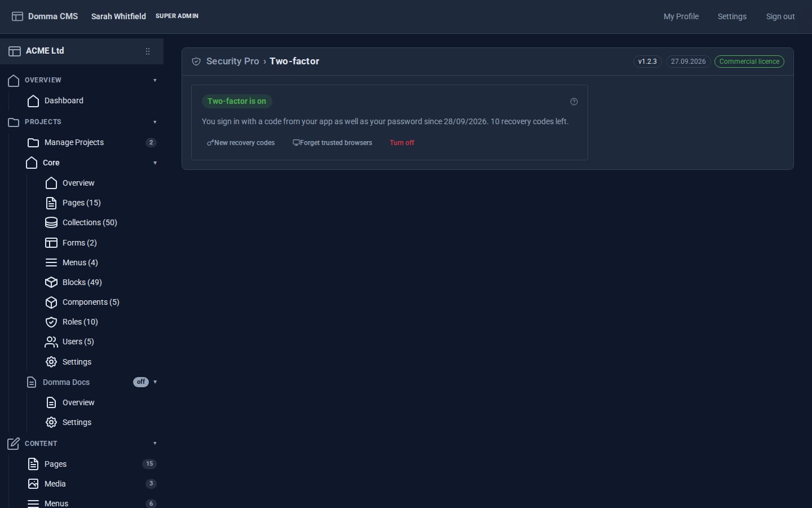Click the Domma Docs Settings gear icon
The width and height of the screenshot is (812, 508).
click(x=51, y=422)
